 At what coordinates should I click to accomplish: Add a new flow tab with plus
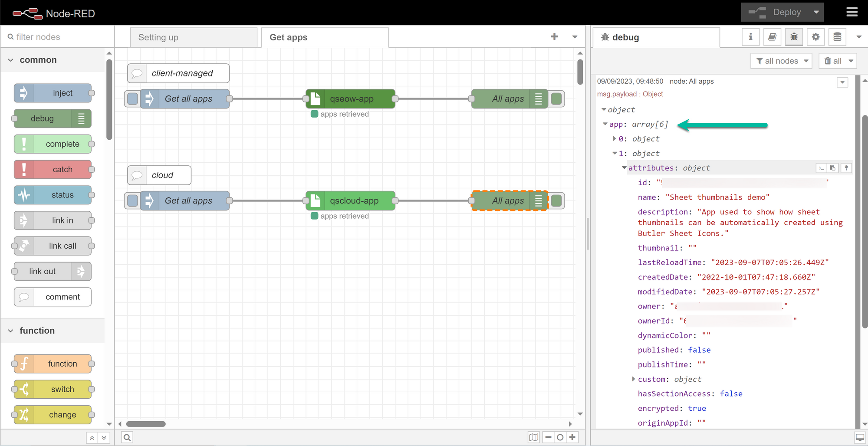554,37
